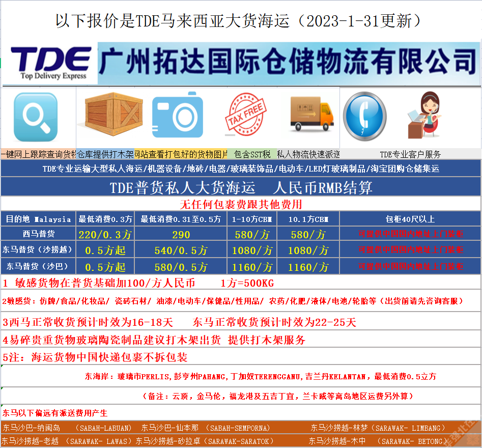Select note 2 listing 敏感货 categories
Screen dimensions: 482x448
coord(233,301)
